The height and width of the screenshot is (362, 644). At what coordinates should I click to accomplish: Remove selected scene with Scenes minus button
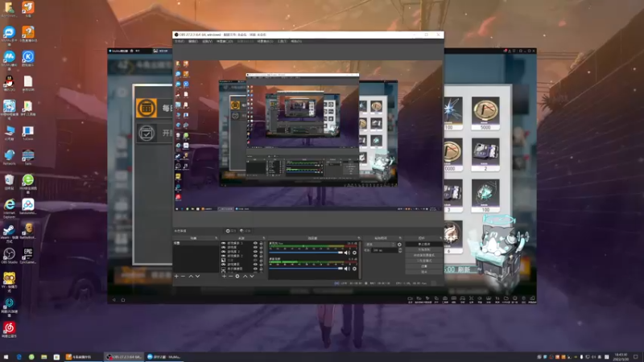(184, 276)
